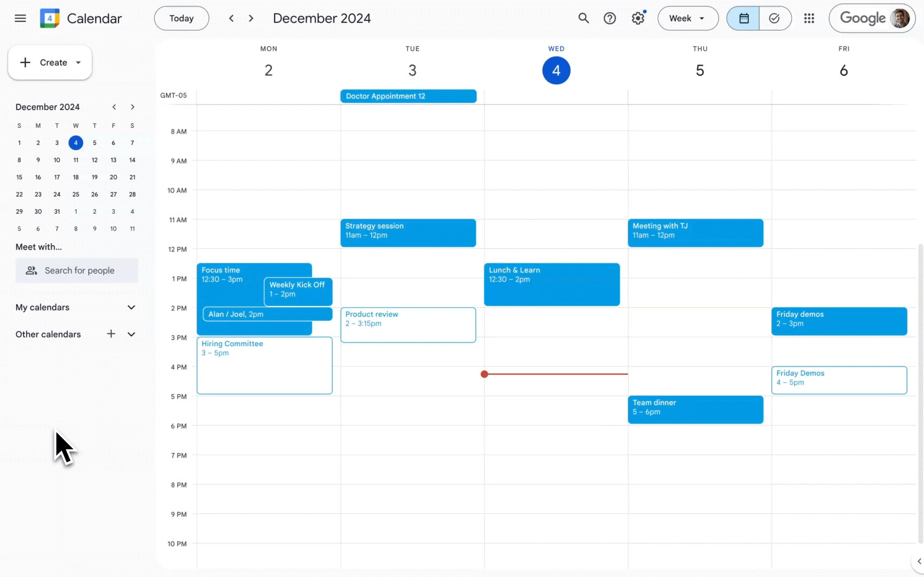Screen dimensions: 924x577
Task: Show the side panel chevron
Action: click(x=919, y=561)
